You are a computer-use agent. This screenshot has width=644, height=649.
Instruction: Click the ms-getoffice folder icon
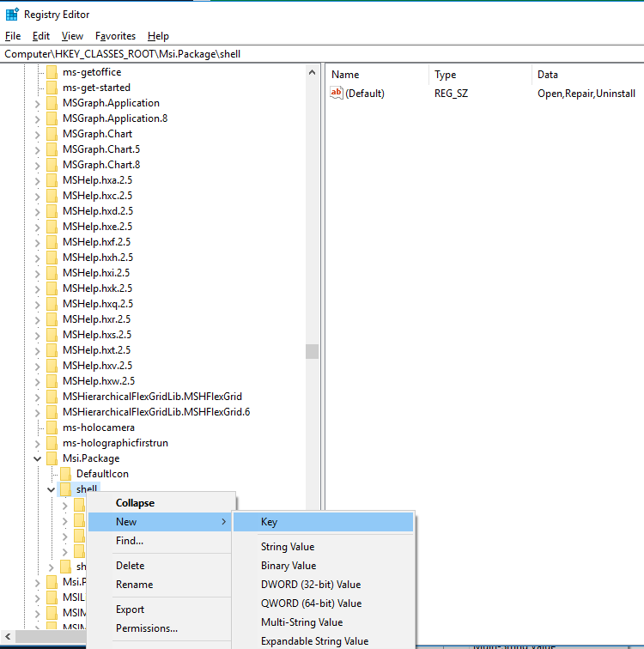(x=52, y=72)
